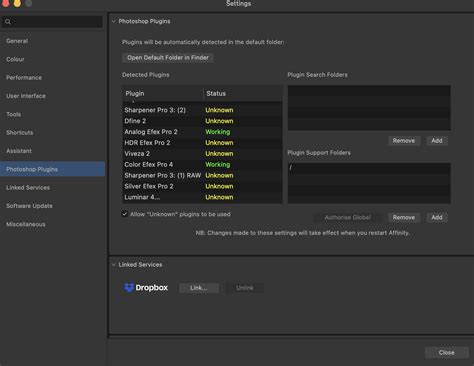Select the Silver Efex Pro 2 row
Viewport: 474px width, 366px height.
tap(202, 186)
